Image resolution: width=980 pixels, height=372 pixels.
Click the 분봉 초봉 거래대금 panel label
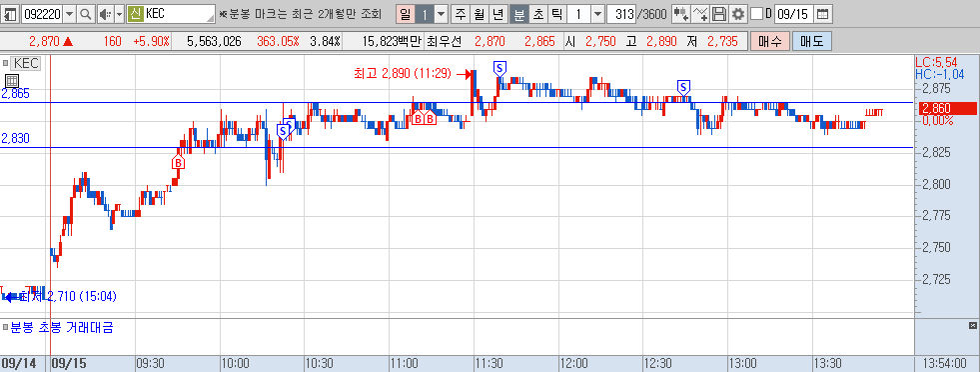point(62,327)
